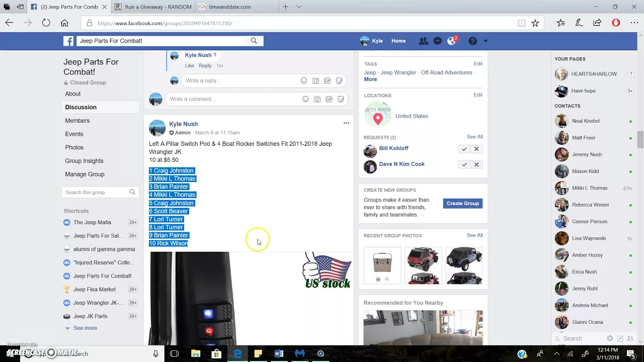Open a new browser tab
The height and width of the screenshot is (362, 644).
pos(285,7)
